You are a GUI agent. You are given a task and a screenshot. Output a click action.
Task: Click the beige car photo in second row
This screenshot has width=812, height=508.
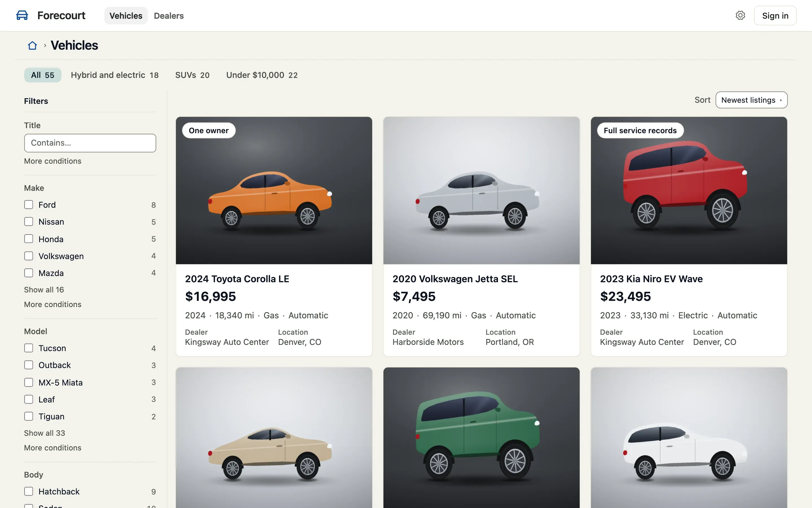tap(274, 438)
